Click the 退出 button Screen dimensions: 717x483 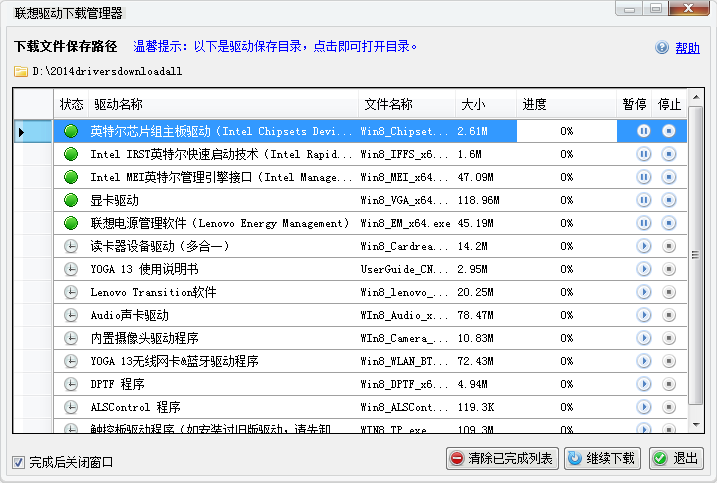676,458
